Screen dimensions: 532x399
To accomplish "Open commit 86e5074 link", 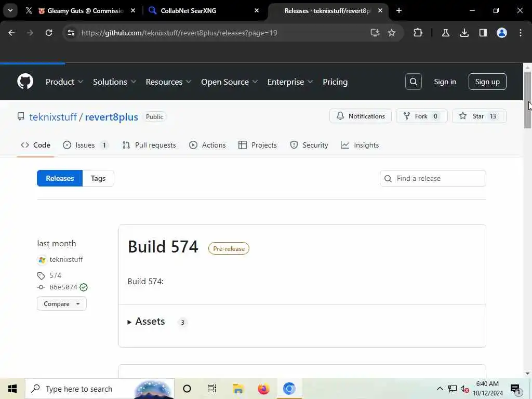I will (63, 287).
